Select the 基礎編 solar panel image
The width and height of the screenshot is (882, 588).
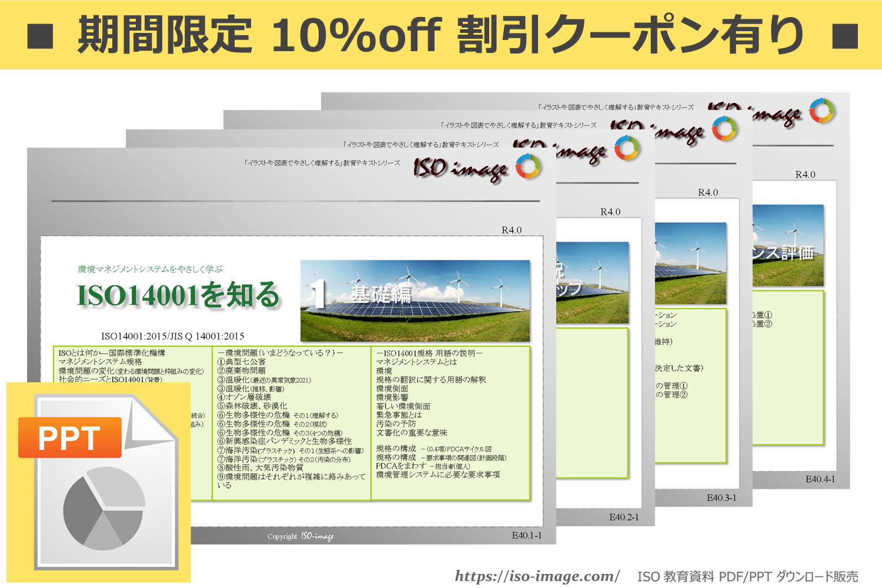(415, 300)
